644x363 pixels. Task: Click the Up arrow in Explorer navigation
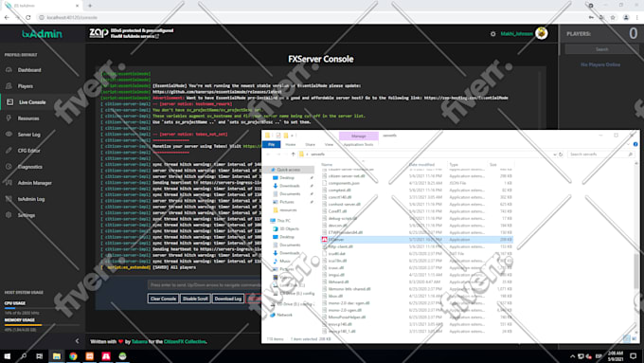click(x=293, y=154)
